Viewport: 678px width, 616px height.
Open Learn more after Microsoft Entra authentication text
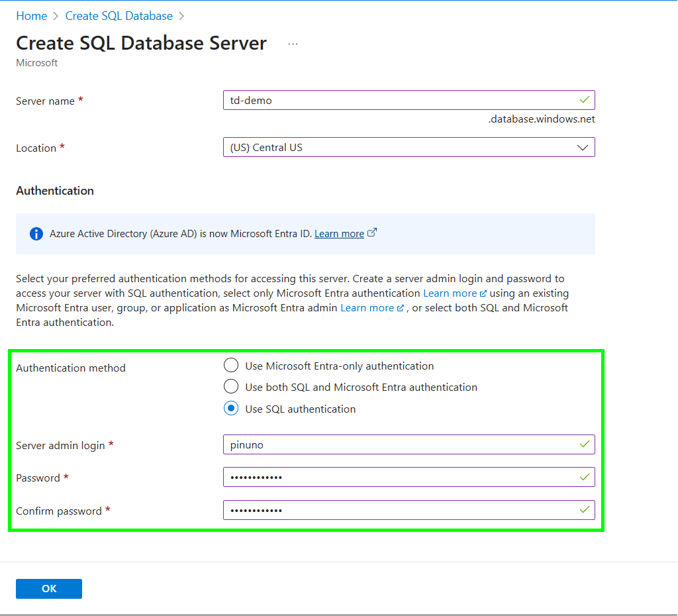[x=450, y=293]
